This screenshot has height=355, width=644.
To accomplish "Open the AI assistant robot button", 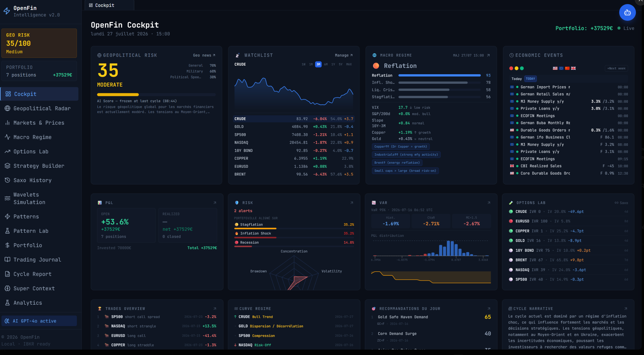I will (x=627, y=12).
